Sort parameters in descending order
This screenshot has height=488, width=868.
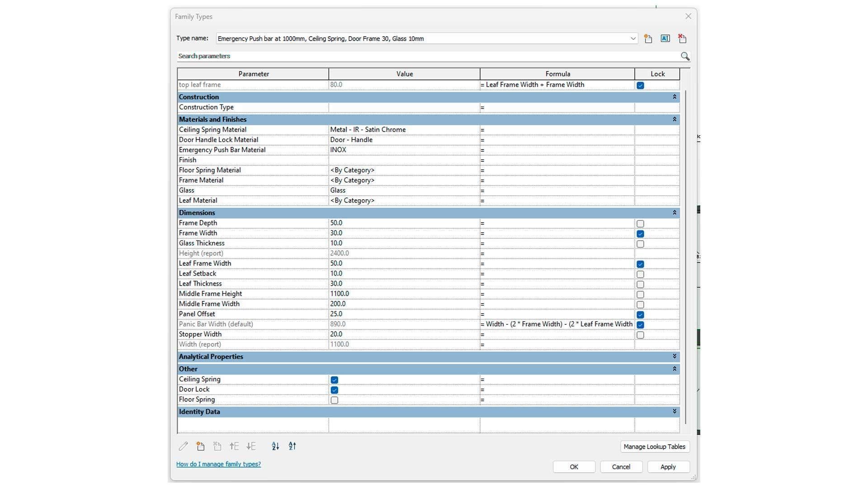click(292, 446)
